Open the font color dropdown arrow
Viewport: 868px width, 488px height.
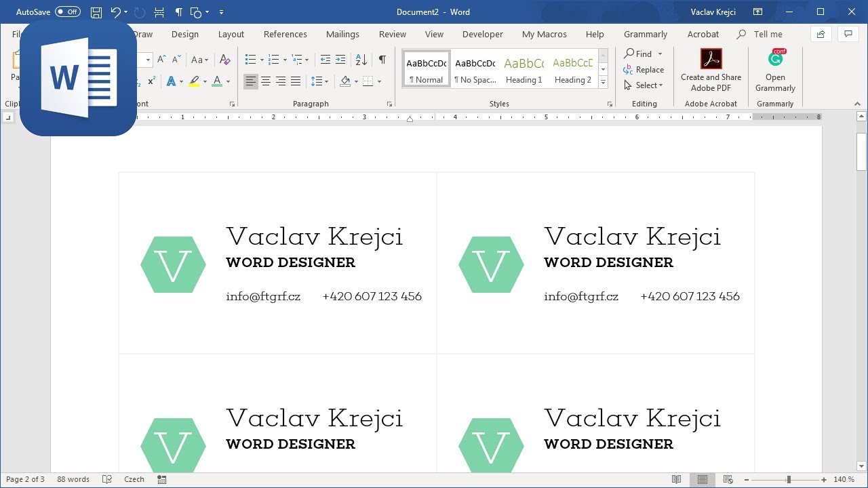tap(228, 81)
